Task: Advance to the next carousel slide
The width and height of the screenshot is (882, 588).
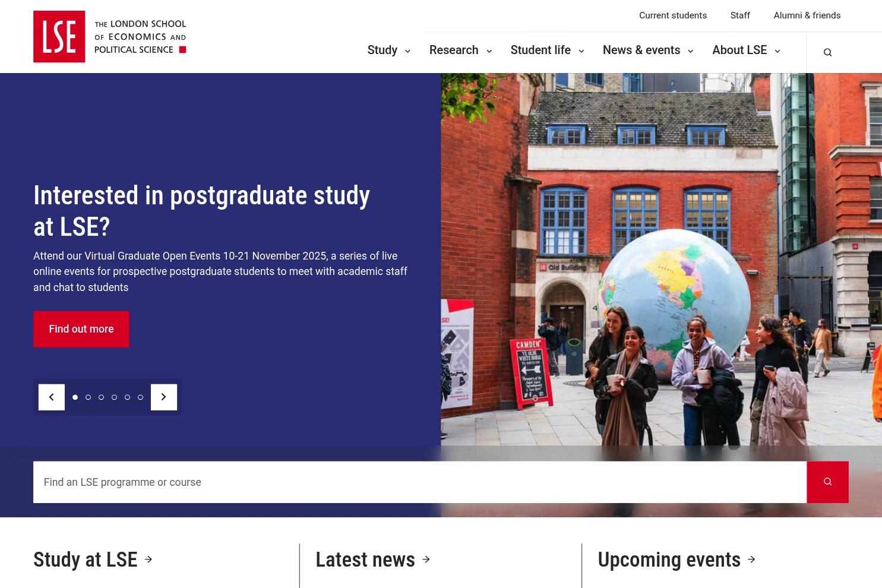Action: [x=164, y=397]
